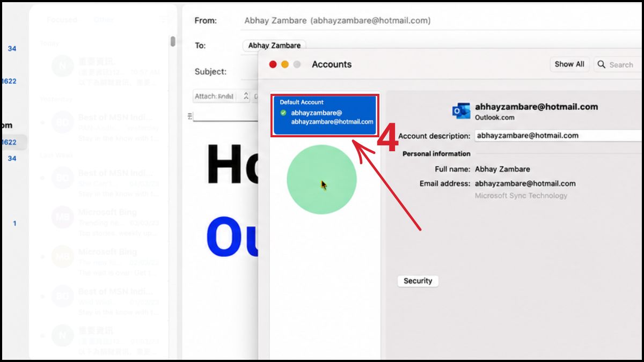Click the "Personal information" heading
The height and width of the screenshot is (362, 644).
pos(436,153)
